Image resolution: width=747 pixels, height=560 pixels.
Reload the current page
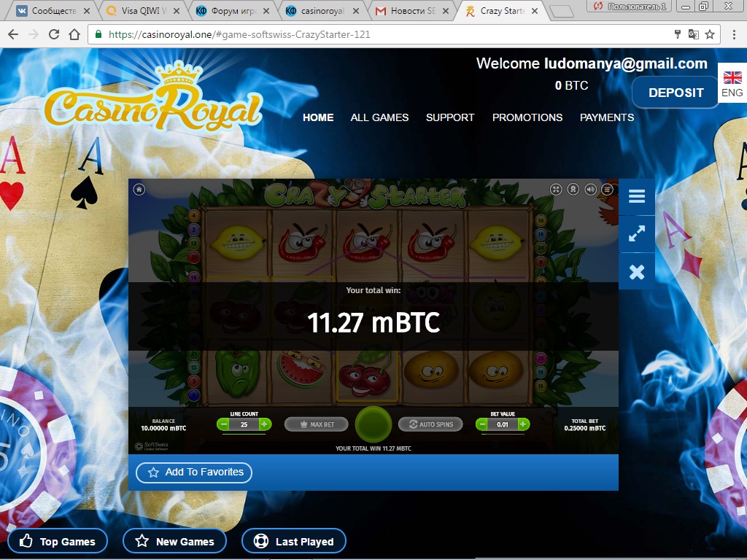[54, 34]
